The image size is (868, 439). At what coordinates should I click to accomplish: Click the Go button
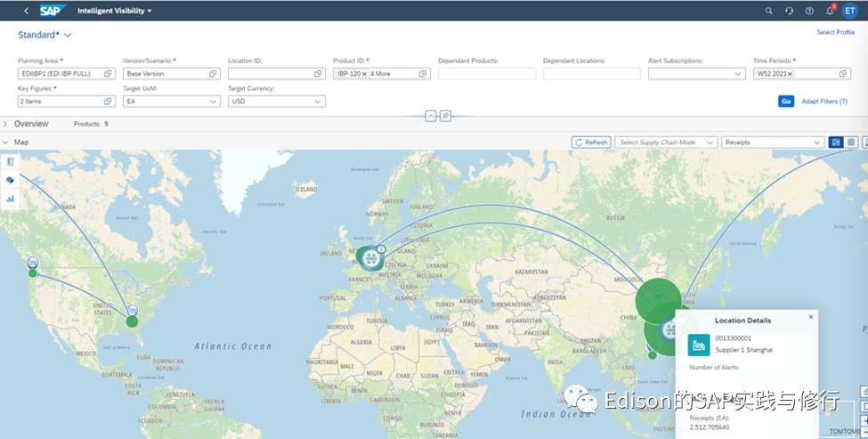pos(786,102)
